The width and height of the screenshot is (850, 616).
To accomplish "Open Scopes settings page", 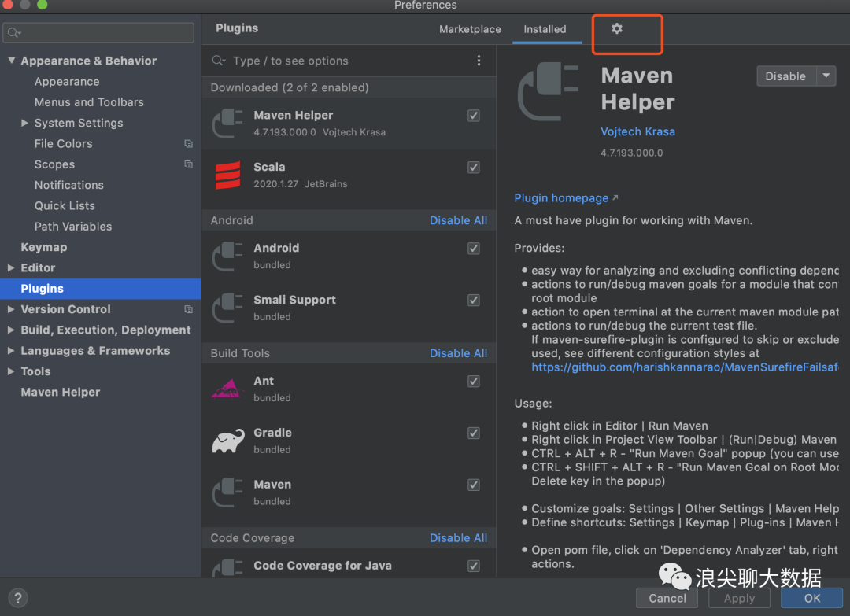I will coord(55,164).
